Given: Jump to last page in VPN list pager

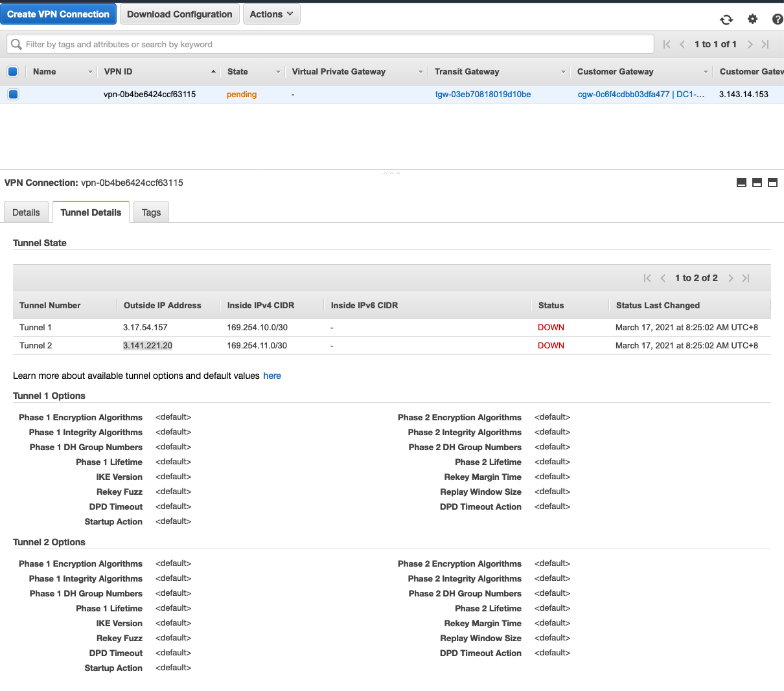Looking at the screenshot, I should (x=765, y=44).
